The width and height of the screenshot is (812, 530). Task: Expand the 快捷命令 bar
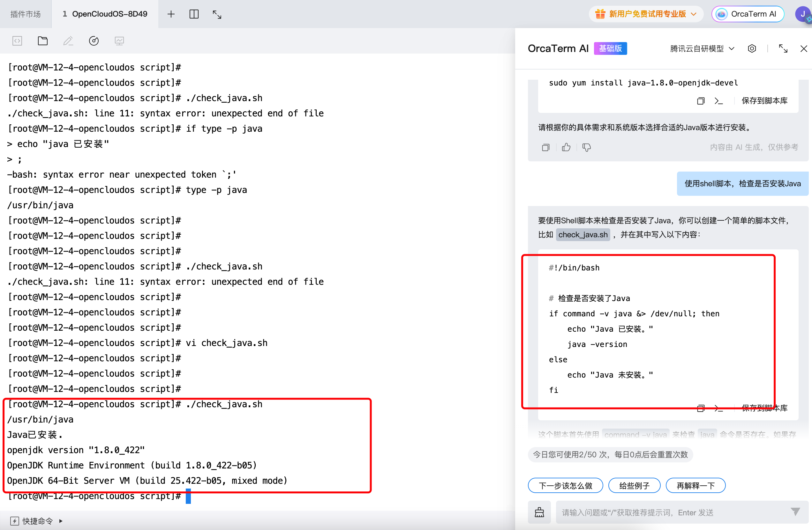61,521
